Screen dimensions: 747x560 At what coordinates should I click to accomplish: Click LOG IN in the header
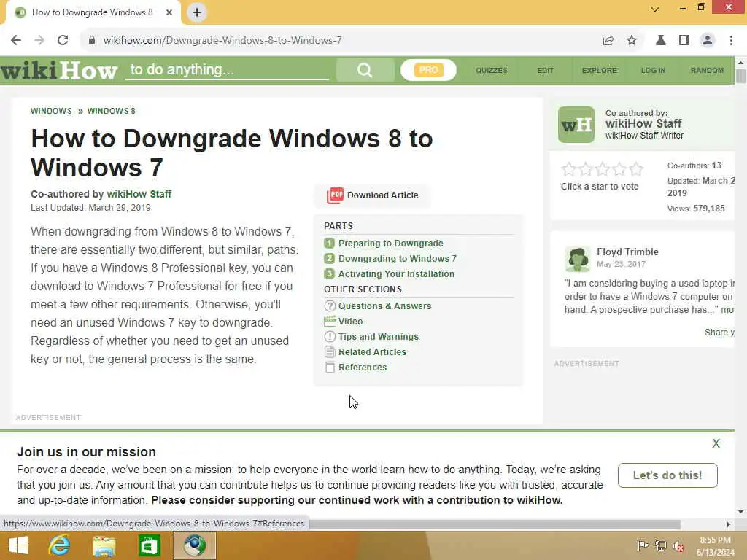tap(653, 71)
